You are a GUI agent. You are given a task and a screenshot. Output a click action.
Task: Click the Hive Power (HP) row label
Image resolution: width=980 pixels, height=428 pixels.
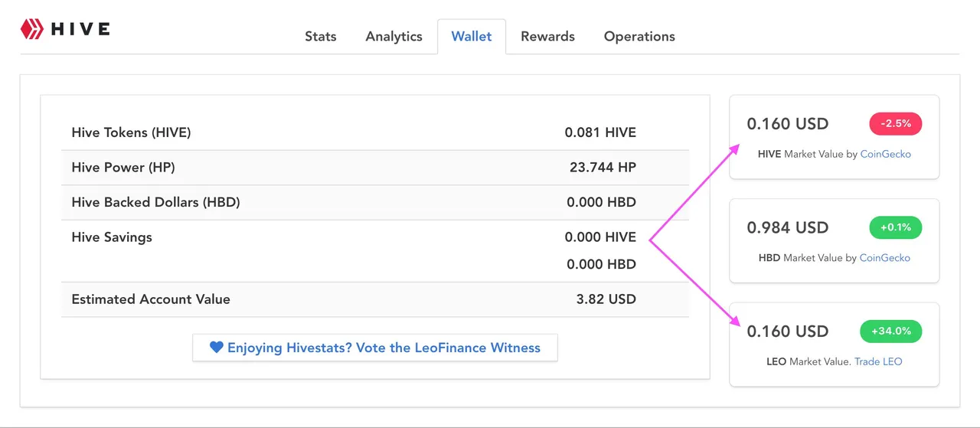(123, 167)
